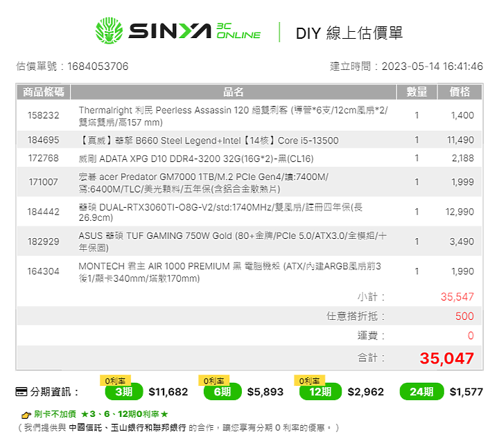Click product code 158232
The width and height of the screenshot is (499, 448).
(x=43, y=115)
